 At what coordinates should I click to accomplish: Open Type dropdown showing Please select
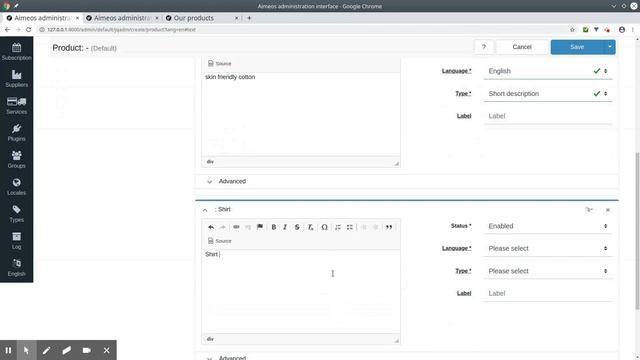pyautogui.click(x=548, y=271)
